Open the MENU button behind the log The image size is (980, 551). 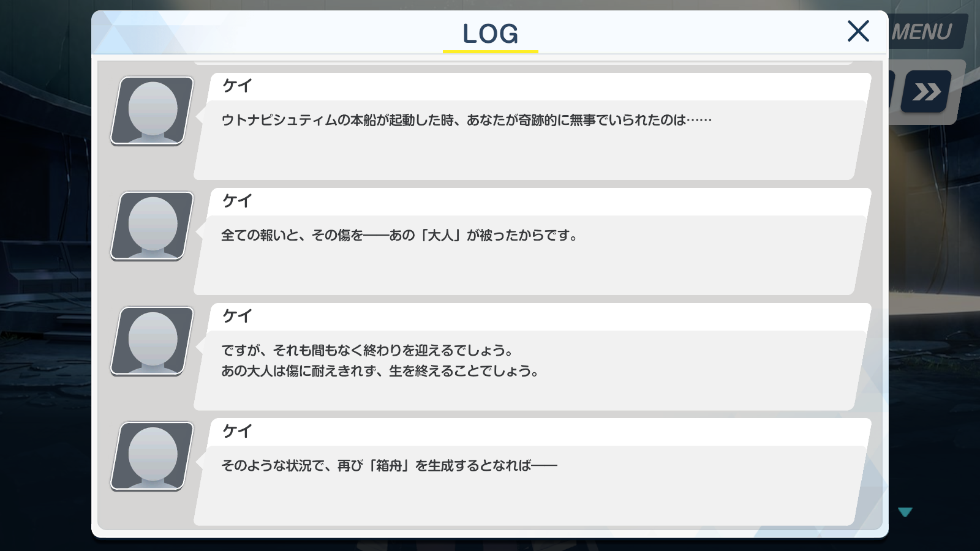click(x=924, y=32)
